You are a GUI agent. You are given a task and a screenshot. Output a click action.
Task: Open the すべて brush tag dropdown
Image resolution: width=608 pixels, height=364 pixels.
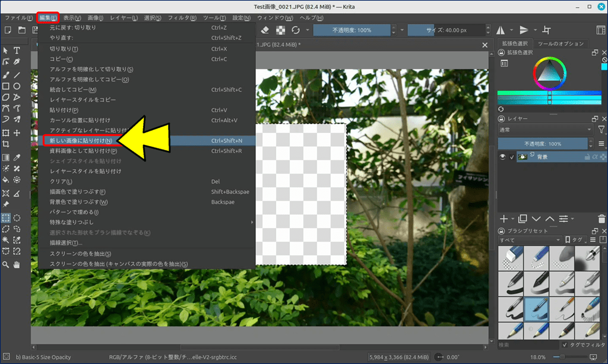(530, 240)
